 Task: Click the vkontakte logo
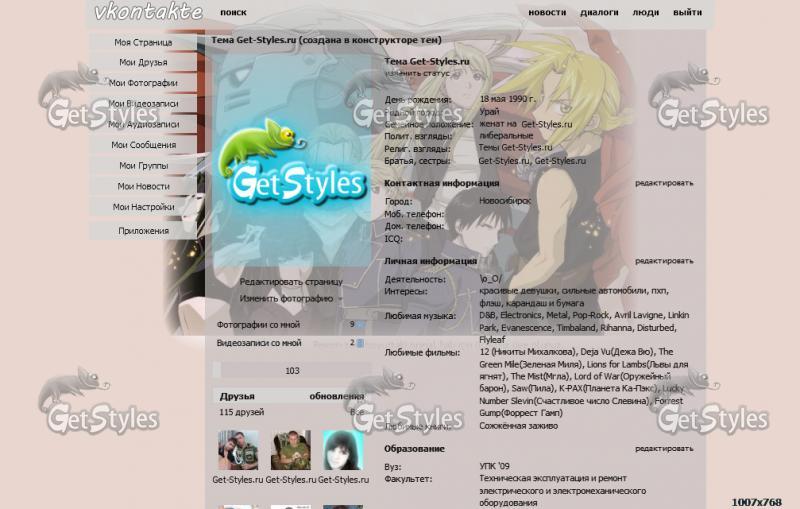(x=147, y=13)
